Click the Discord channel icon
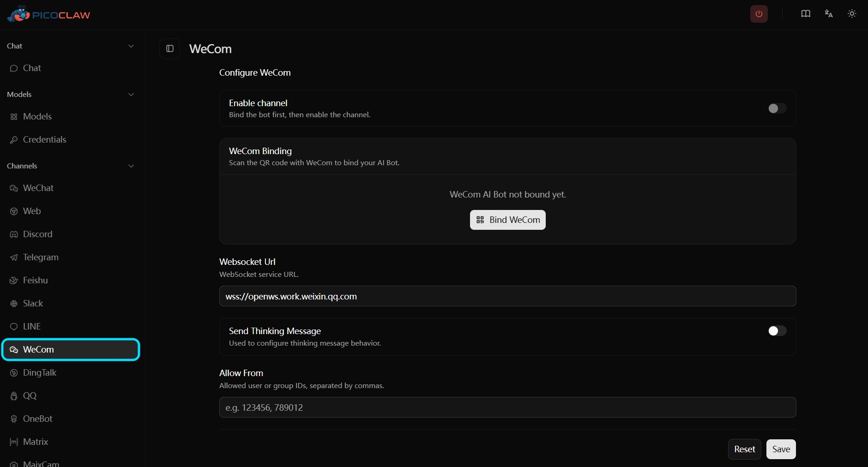Image resolution: width=868 pixels, height=467 pixels. click(14, 234)
